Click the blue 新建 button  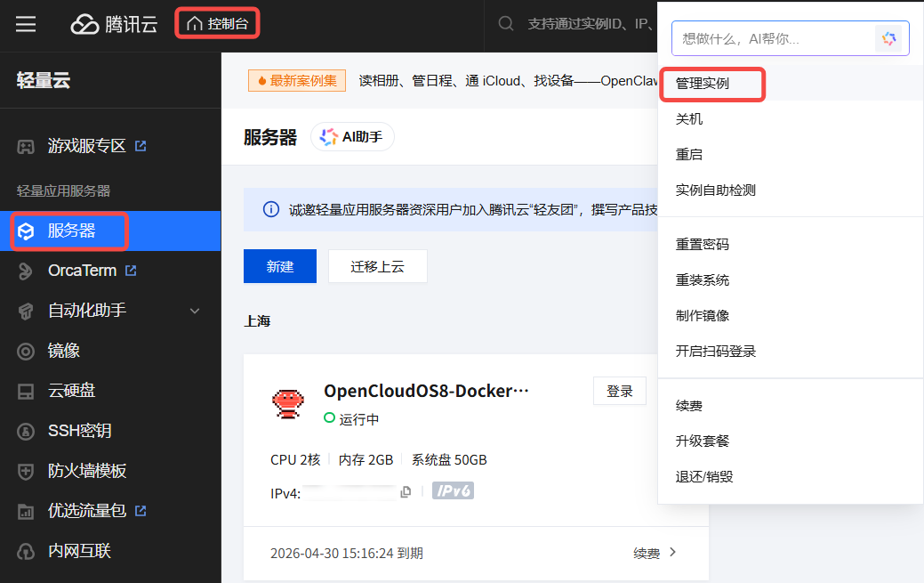(x=279, y=266)
